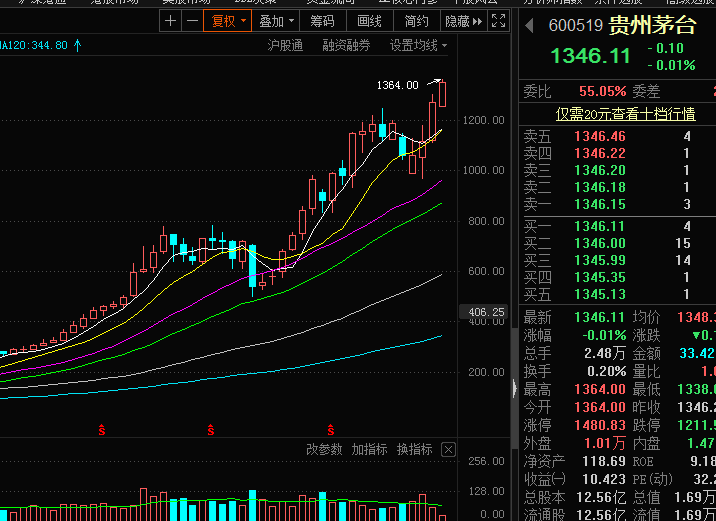Select 买一 row price 1346.11
The height and width of the screenshot is (521, 716).
(600, 226)
